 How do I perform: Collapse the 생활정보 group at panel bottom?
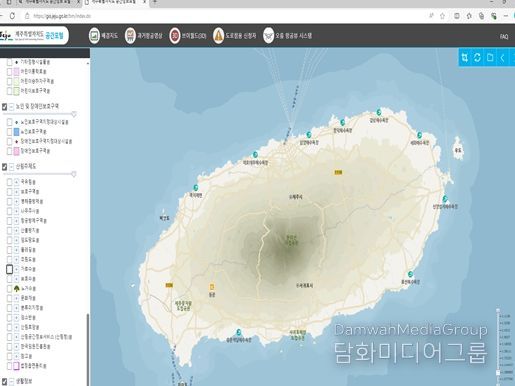[12, 381]
